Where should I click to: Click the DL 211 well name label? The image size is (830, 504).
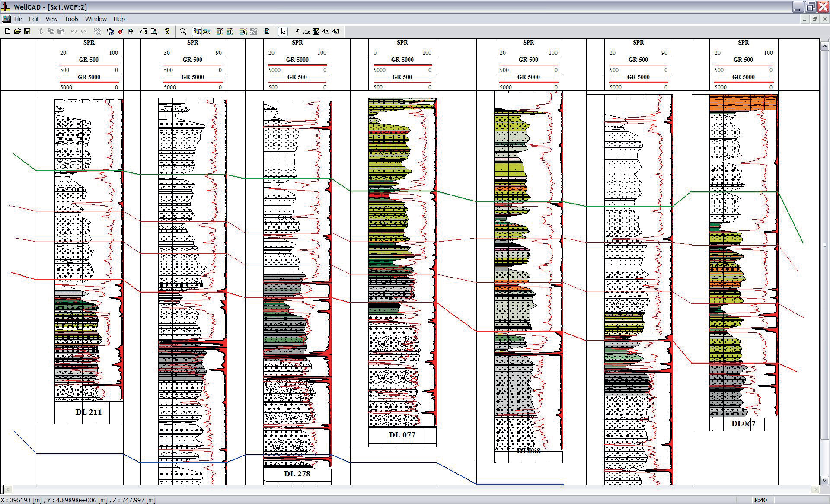click(x=89, y=412)
